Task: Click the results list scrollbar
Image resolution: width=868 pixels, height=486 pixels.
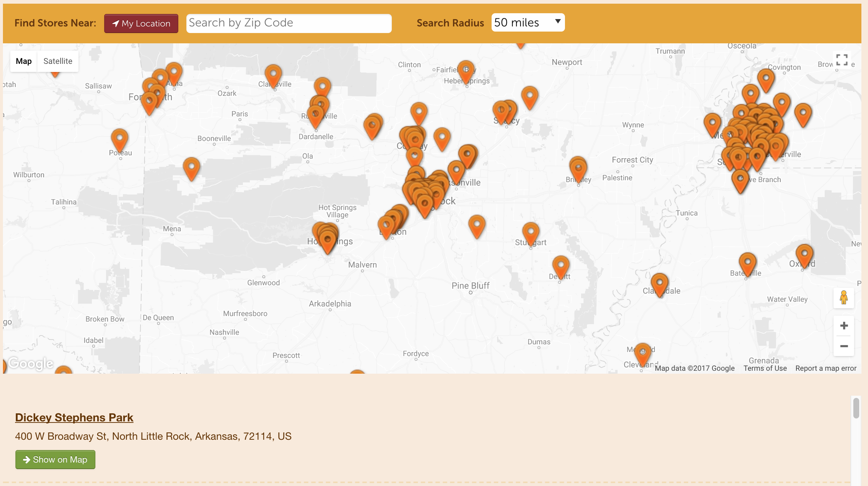Action: pos(856,408)
